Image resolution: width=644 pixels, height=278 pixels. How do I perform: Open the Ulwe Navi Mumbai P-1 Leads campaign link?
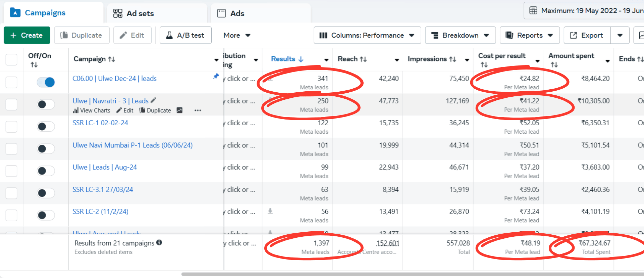132,145
